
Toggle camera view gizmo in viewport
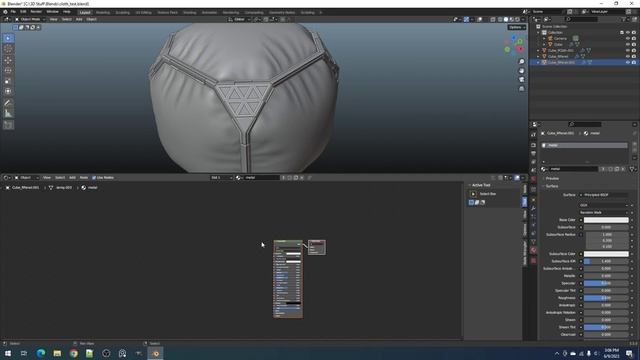click(521, 80)
